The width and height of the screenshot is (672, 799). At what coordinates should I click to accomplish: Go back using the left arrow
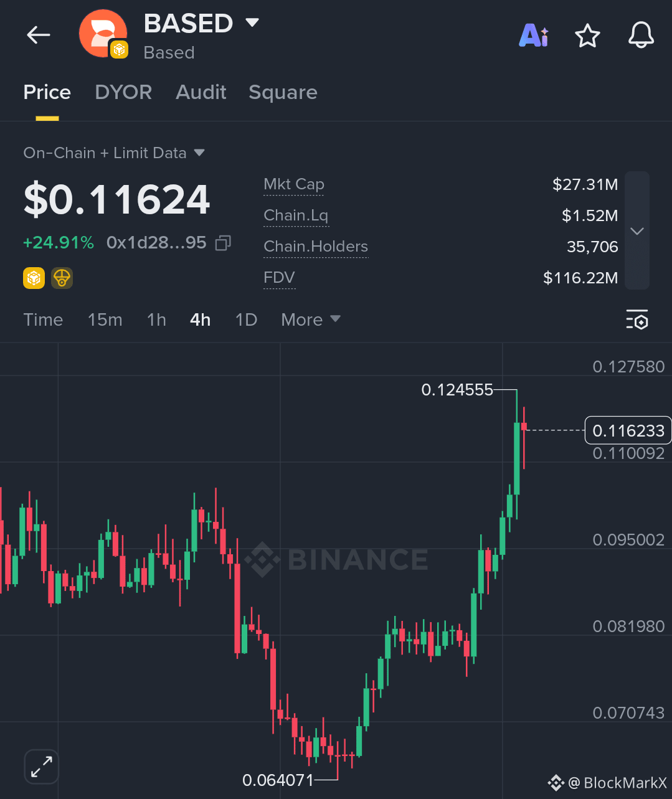click(38, 35)
